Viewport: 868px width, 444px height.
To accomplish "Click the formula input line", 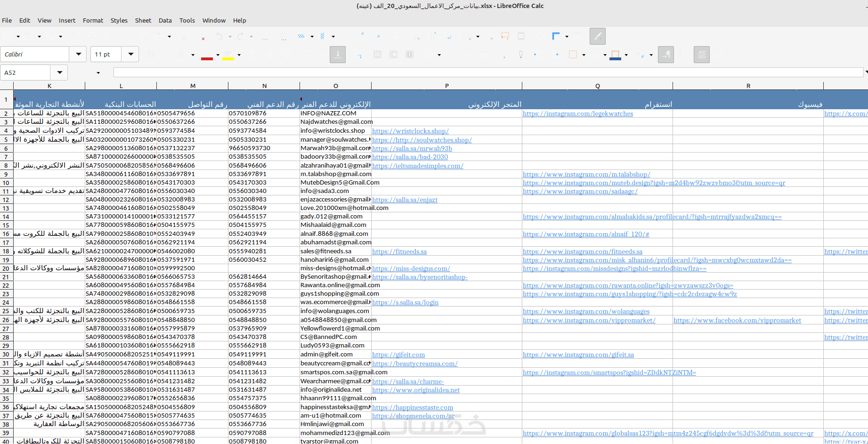I will [x=488, y=72].
